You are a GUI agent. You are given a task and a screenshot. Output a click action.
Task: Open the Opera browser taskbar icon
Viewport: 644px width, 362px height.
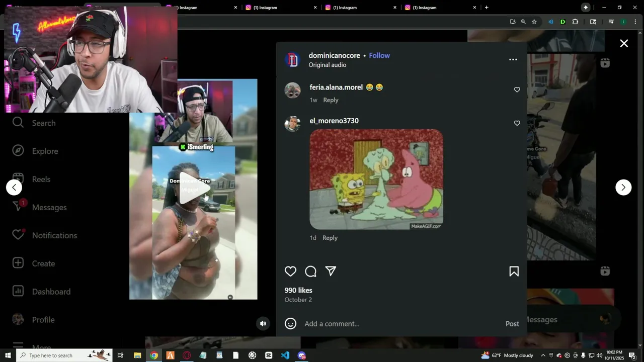tap(187, 355)
